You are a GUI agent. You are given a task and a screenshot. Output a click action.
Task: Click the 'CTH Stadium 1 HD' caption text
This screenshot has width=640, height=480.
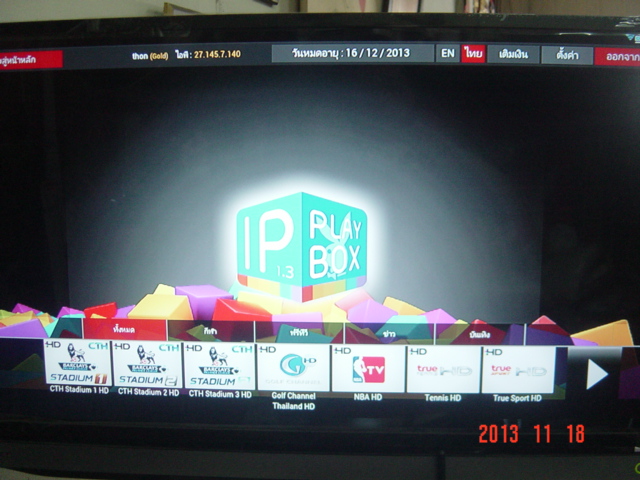point(79,390)
